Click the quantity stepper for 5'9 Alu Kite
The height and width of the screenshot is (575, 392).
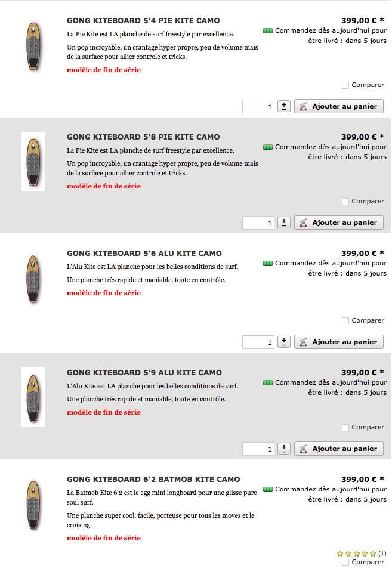[284, 449]
